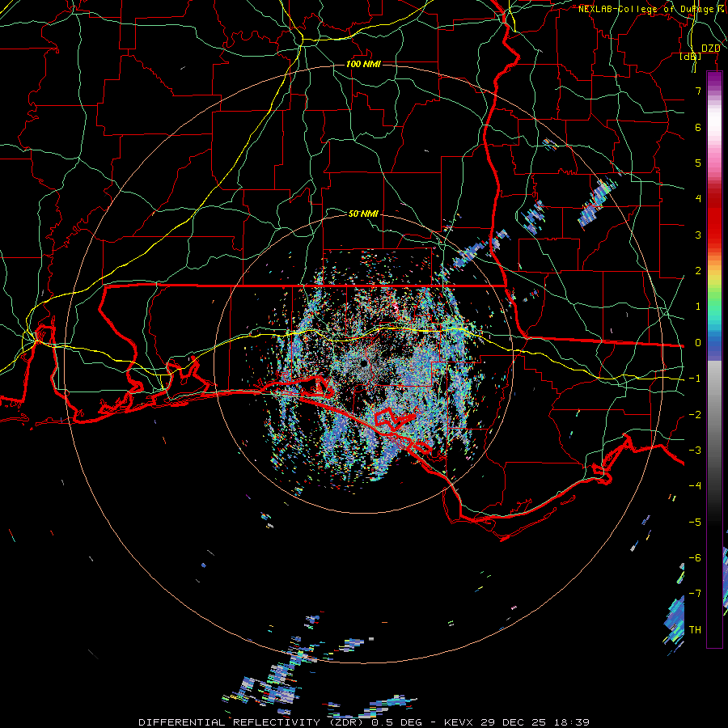Click the Differential Reflectivity caption at bottom
The width and height of the screenshot is (728, 728).
pyautogui.click(x=363, y=722)
